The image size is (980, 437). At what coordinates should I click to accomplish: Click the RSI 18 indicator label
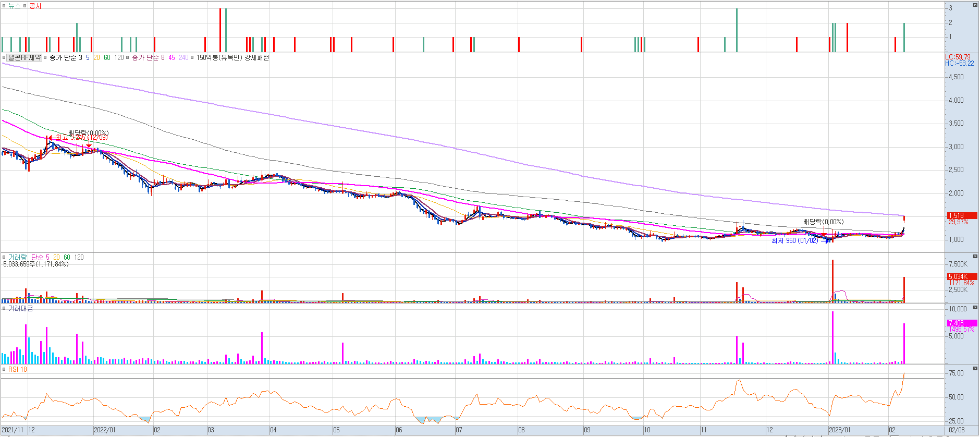point(18,369)
